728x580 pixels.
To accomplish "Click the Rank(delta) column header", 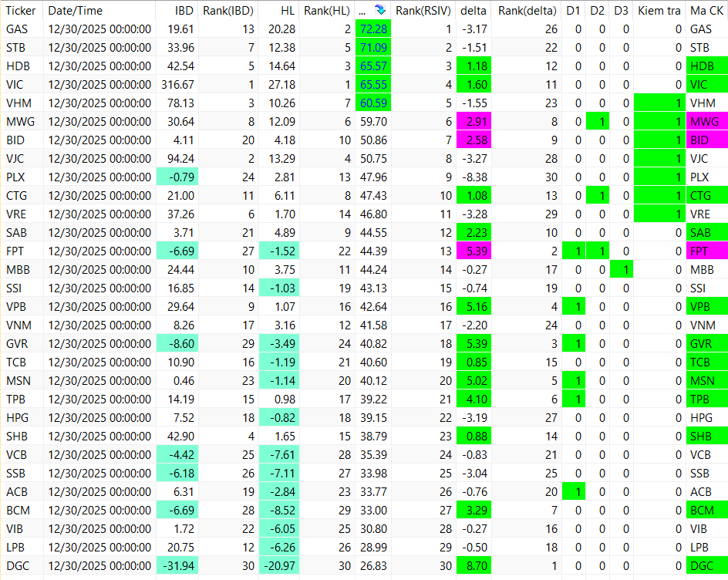I will pyautogui.click(x=527, y=10).
